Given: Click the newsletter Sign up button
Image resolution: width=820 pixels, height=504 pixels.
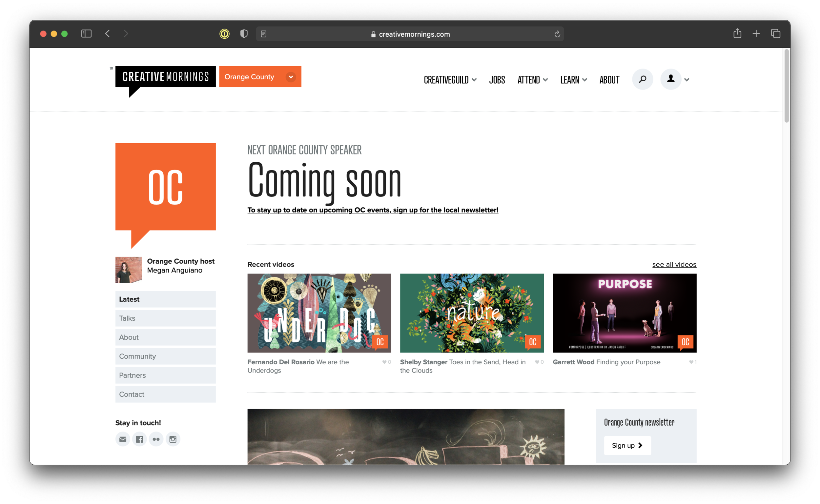Looking at the screenshot, I should (627, 445).
